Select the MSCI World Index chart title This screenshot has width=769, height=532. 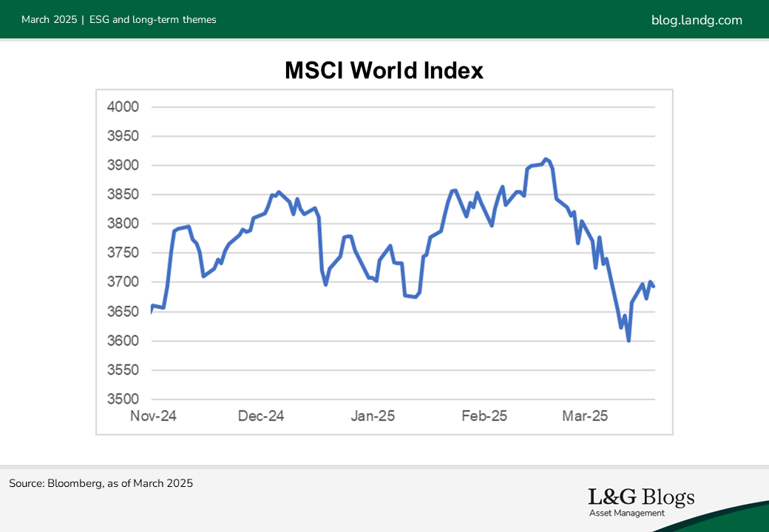(x=384, y=71)
